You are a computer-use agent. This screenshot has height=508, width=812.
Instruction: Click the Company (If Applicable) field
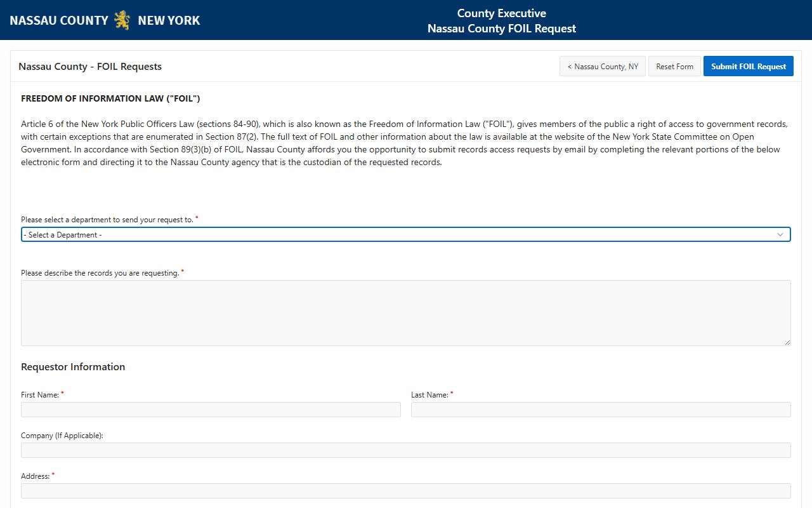(406, 450)
